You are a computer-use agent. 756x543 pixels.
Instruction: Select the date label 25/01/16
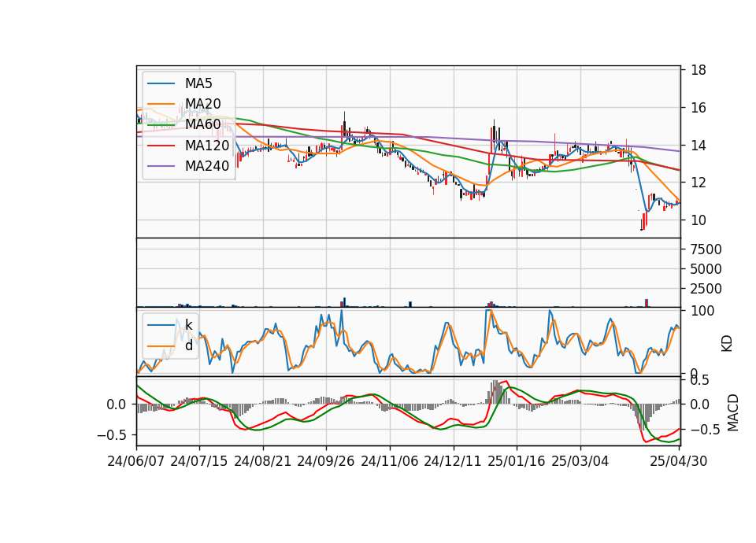pyautogui.click(x=517, y=461)
